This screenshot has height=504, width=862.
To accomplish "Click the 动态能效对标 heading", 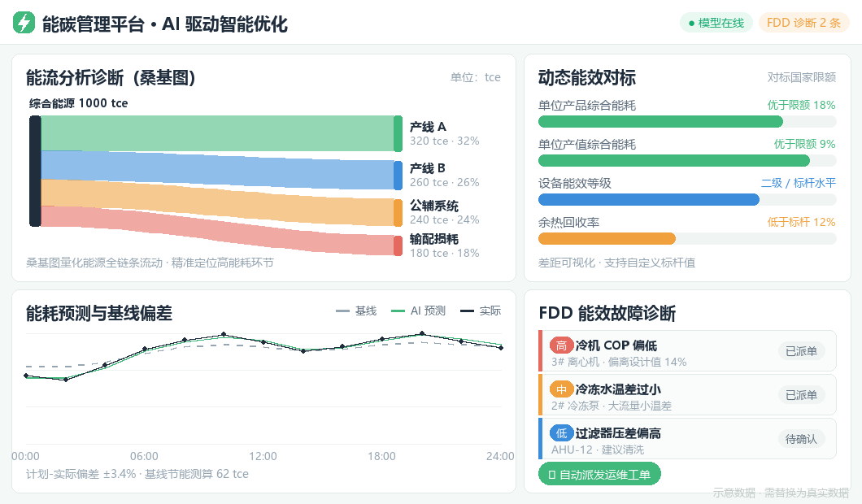I will pyautogui.click(x=587, y=77).
